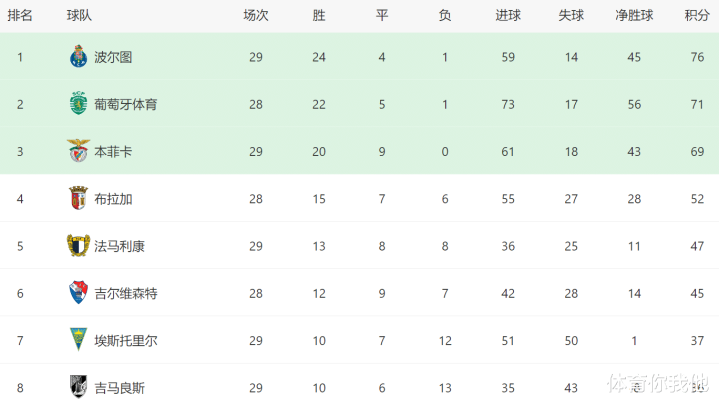The width and height of the screenshot is (719, 406).
Task: Click the Sporting CP green crest
Action: click(78, 104)
